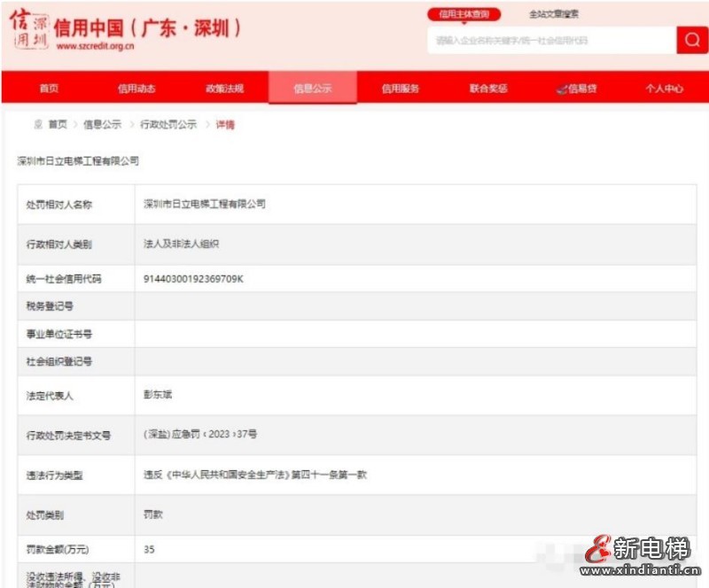This screenshot has width=709, height=588.
Task: Click the 信用深圳 seal logo
Action: click(x=28, y=31)
